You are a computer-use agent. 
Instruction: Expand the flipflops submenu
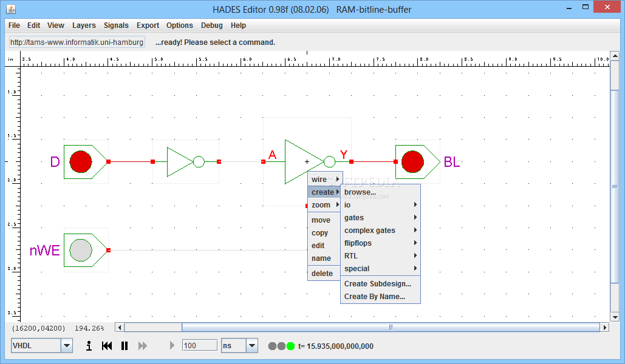[380, 243]
